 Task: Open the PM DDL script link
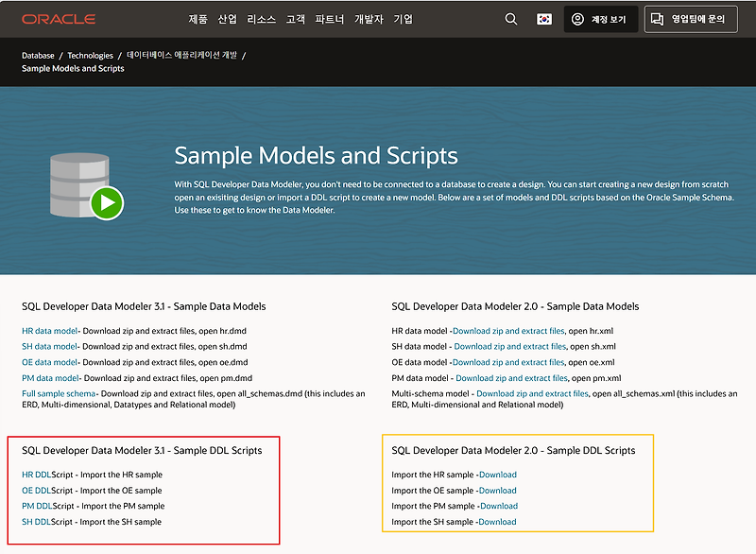click(35, 506)
